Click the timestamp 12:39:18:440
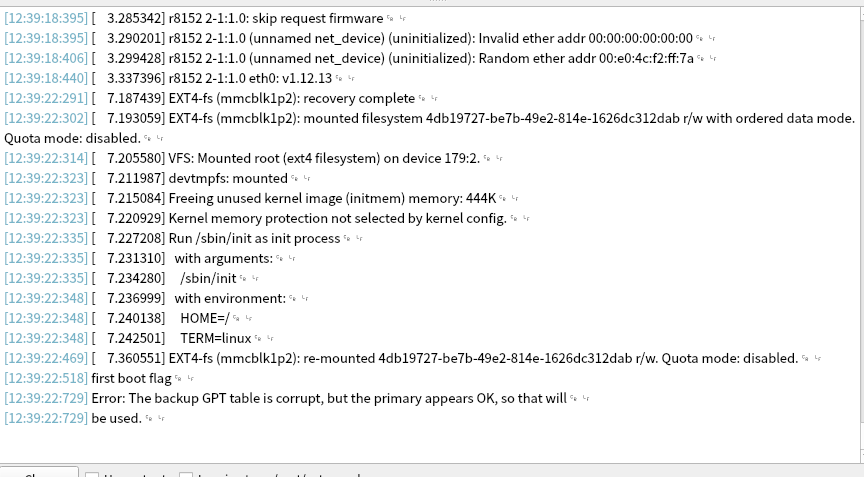Image resolution: width=864 pixels, height=477 pixels. [45, 78]
